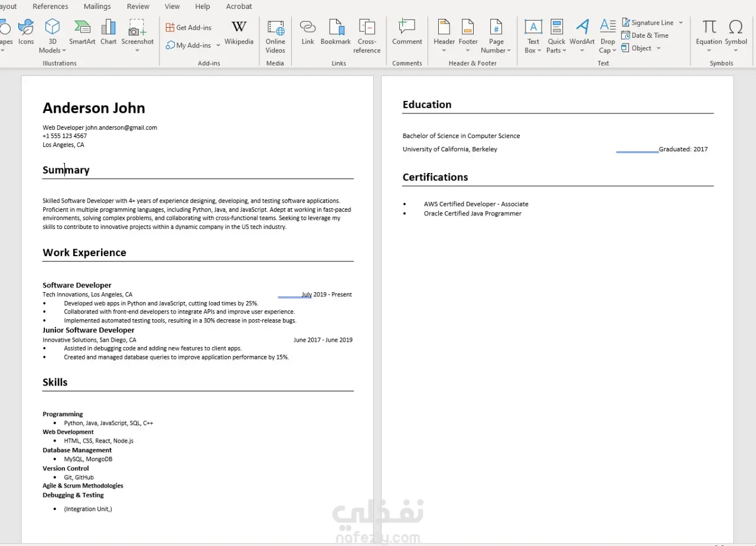Insert a Signature Line
Screen dimensions: 756x546
(647, 22)
